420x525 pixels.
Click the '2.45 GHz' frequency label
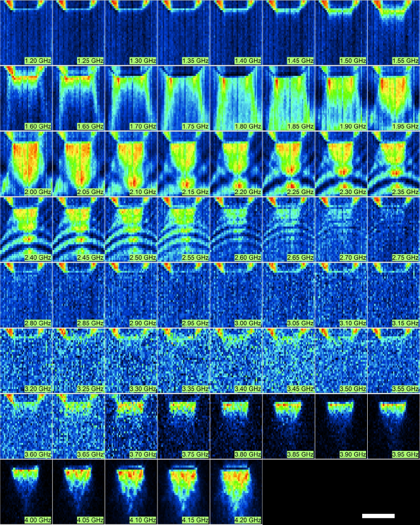90,258
